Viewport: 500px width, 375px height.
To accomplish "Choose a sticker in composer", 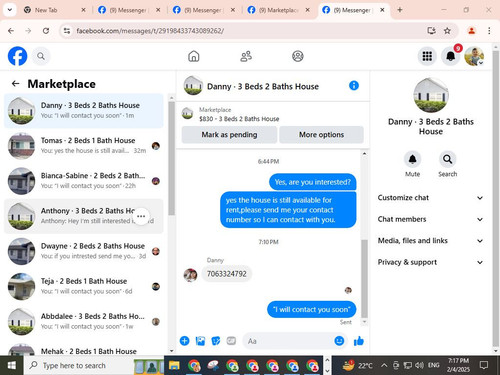I will click(x=216, y=341).
